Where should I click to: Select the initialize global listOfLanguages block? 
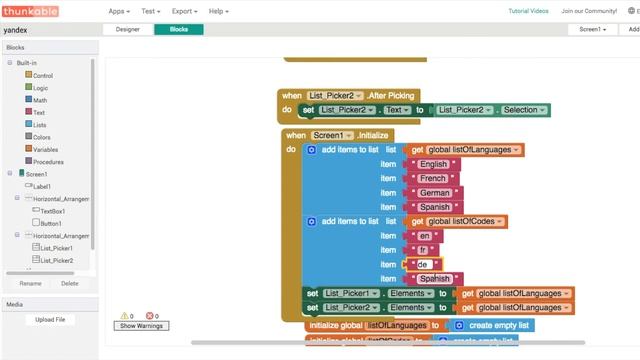(x=375, y=325)
